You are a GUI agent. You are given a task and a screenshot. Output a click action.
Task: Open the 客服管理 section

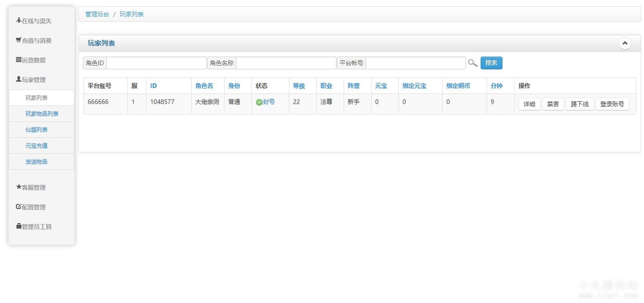(31, 188)
